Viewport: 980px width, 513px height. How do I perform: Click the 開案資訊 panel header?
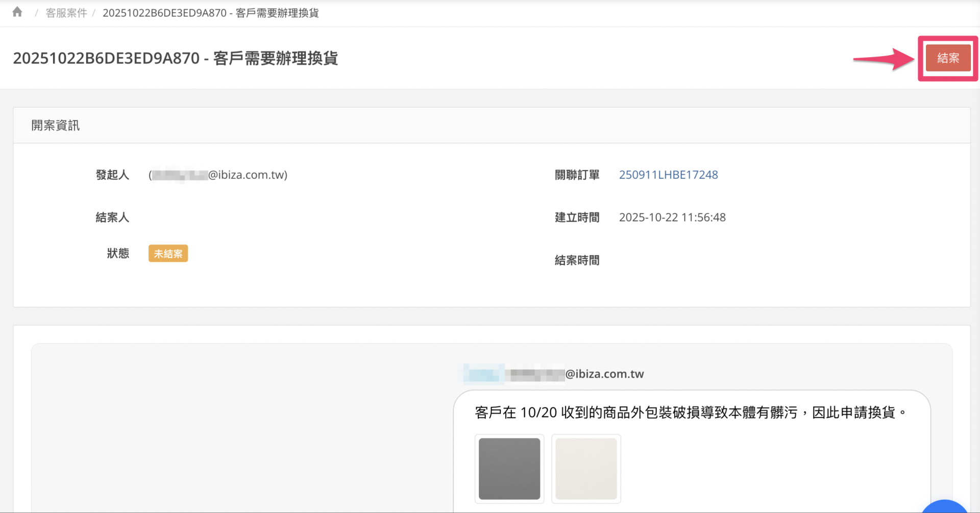pos(56,126)
